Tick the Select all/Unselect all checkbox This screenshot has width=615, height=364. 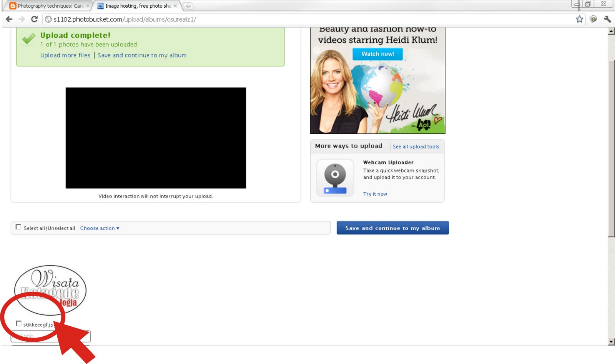18,227
